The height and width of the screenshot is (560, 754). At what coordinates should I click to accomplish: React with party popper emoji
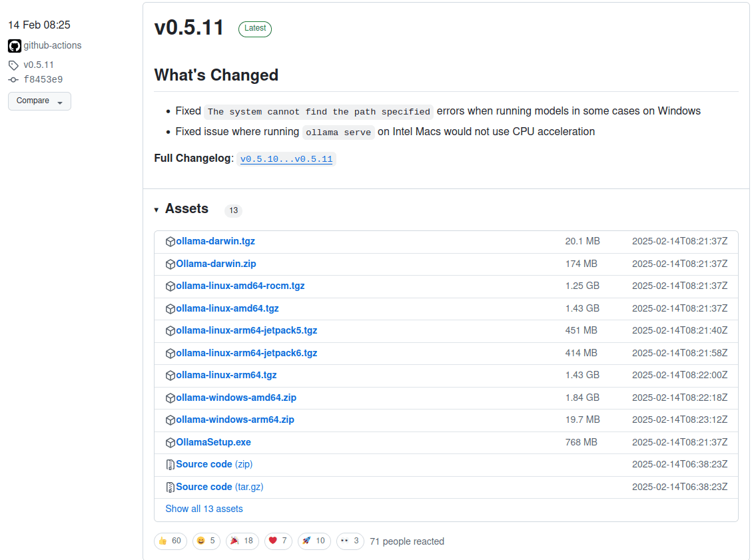[242, 541]
